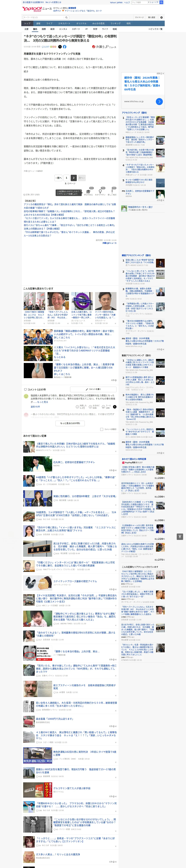Switch to the ランキング tab
This screenshot has width=186, height=868.
[115, 24]
